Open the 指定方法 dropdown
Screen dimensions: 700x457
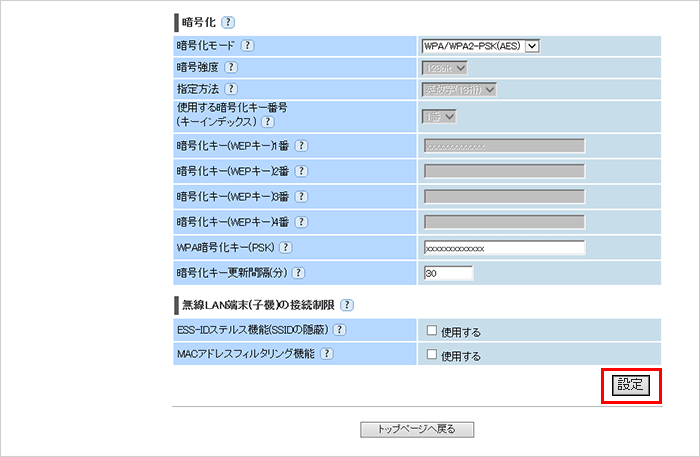[460, 90]
